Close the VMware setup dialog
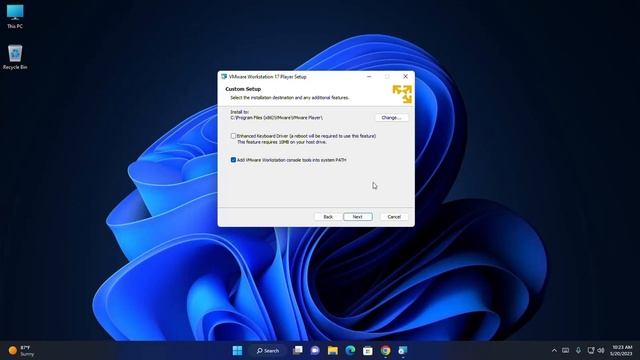This screenshot has height=360, width=640. click(405, 76)
